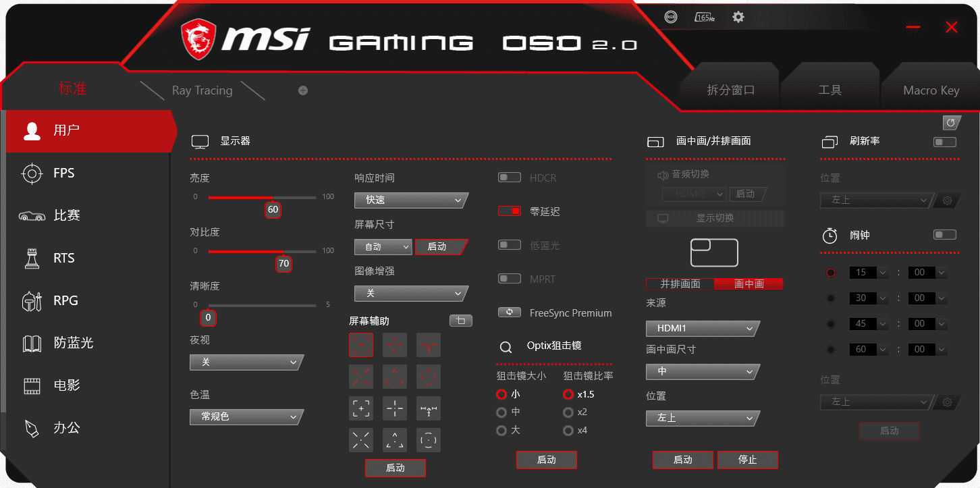Click 启动 under screen assistance crosshairs
The image size is (980, 488).
click(396, 468)
